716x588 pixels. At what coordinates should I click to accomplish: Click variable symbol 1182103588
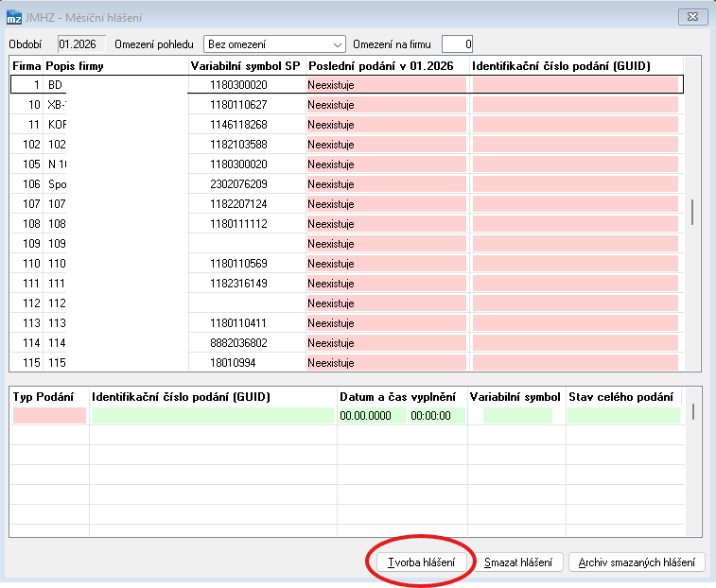238,145
